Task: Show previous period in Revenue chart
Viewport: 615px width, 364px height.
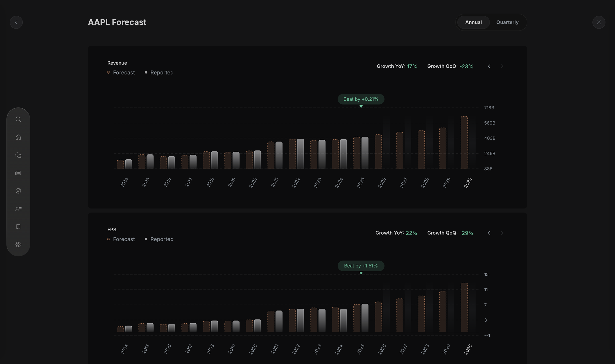Action: click(x=489, y=66)
